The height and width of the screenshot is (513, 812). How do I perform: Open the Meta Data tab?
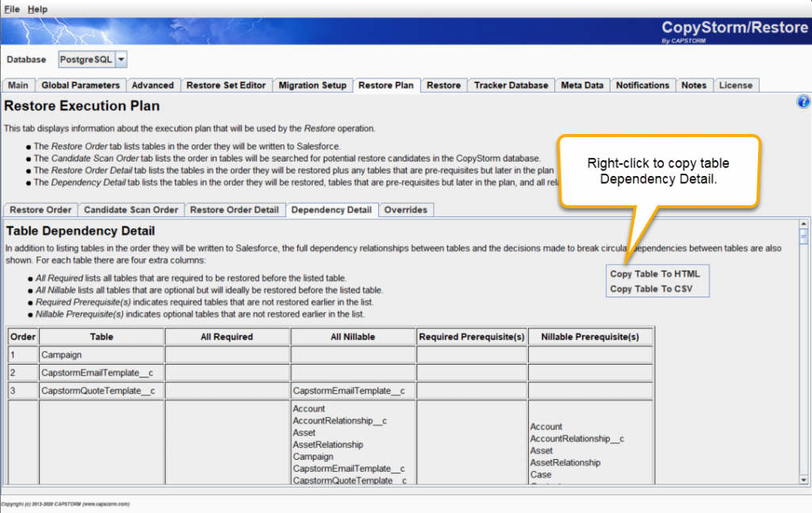(582, 86)
